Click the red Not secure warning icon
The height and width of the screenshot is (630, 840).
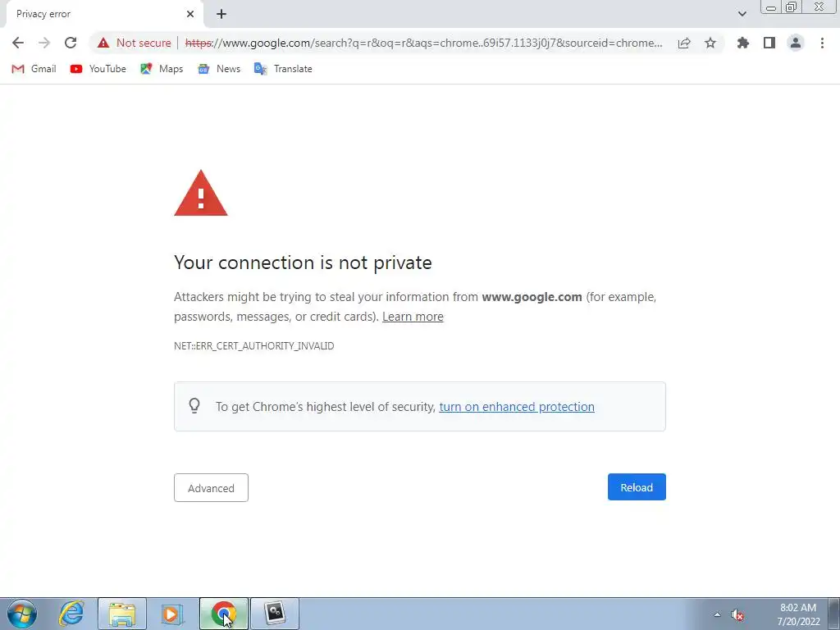click(x=103, y=43)
